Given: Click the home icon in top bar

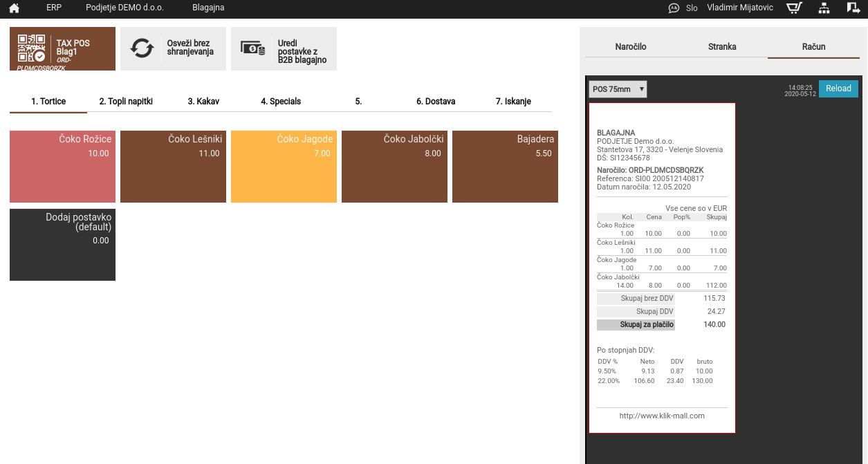Looking at the screenshot, I should pyautogui.click(x=14, y=8).
